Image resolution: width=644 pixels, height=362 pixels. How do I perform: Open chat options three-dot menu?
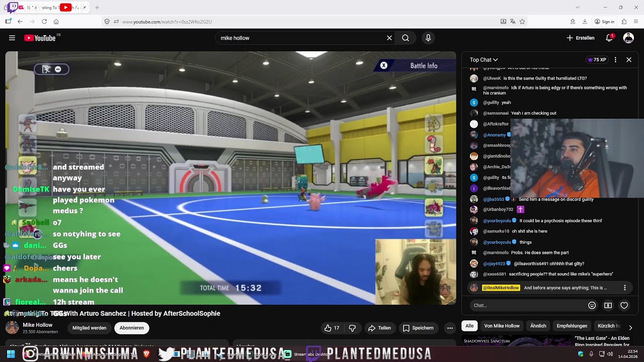click(x=615, y=60)
